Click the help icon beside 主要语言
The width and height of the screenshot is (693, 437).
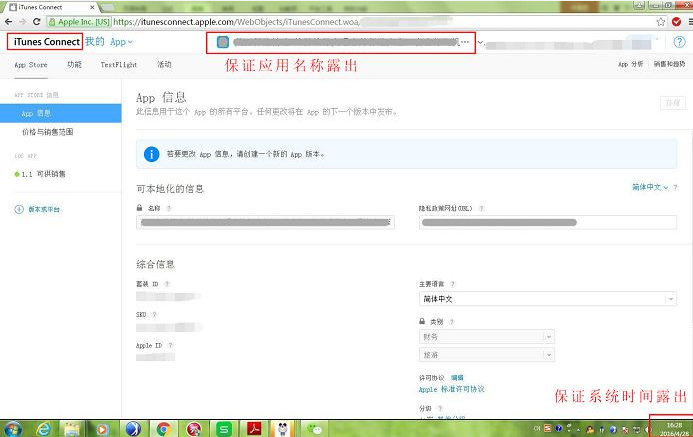click(x=453, y=284)
